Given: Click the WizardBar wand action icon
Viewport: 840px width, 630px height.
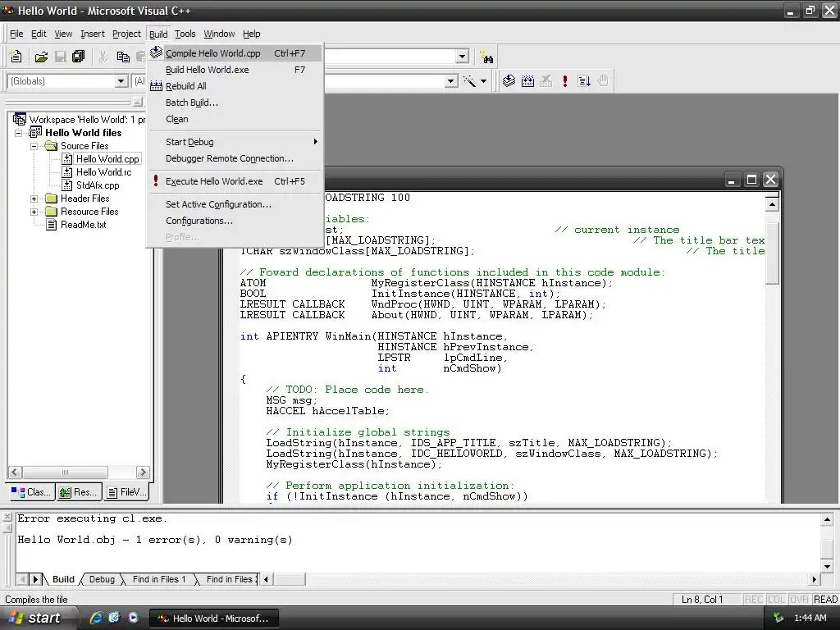Looking at the screenshot, I should (x=468, y=81).
